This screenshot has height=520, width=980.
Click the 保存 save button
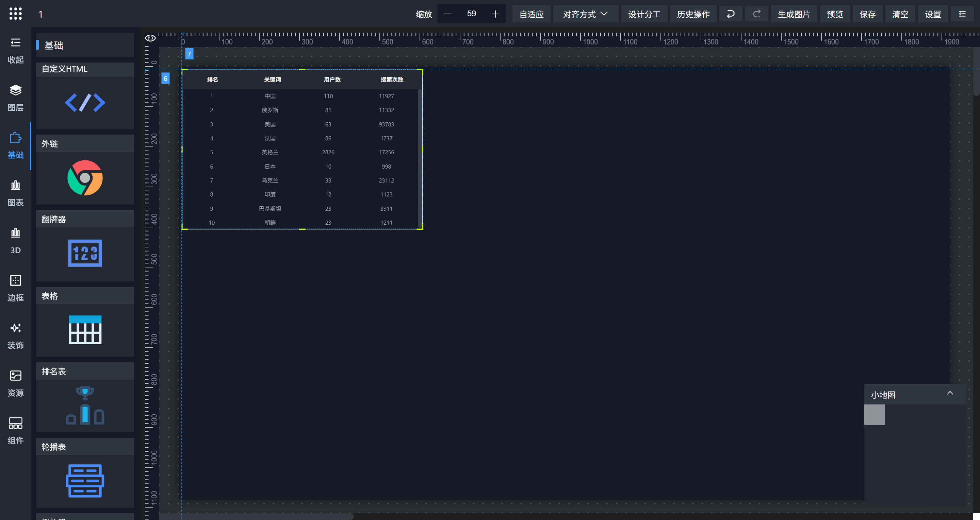coord(867,14)
